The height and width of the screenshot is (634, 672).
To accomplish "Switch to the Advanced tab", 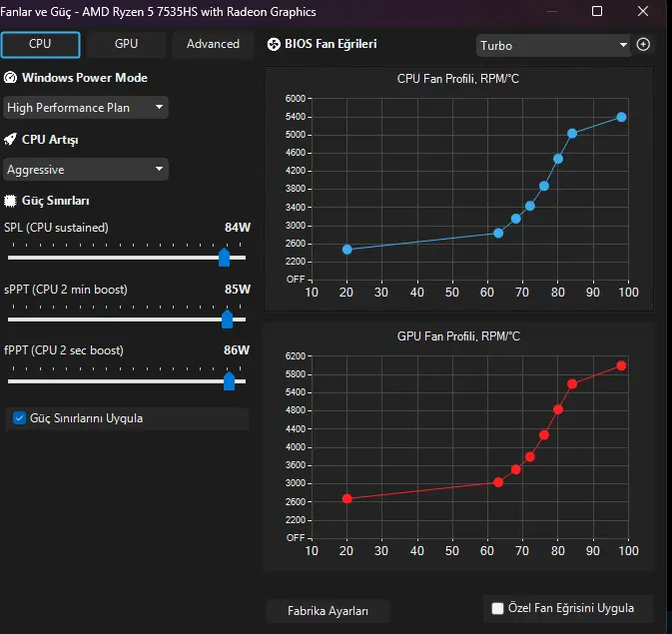I will (213, 44).
